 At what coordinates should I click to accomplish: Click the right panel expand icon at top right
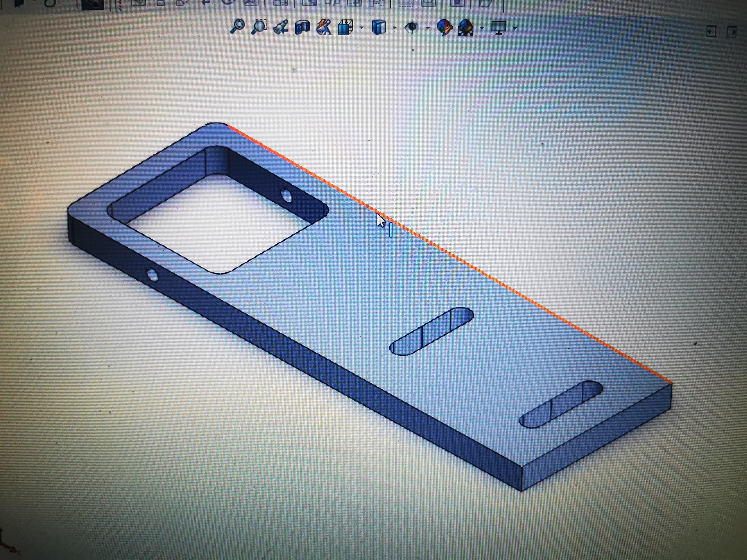coord(731,32)
